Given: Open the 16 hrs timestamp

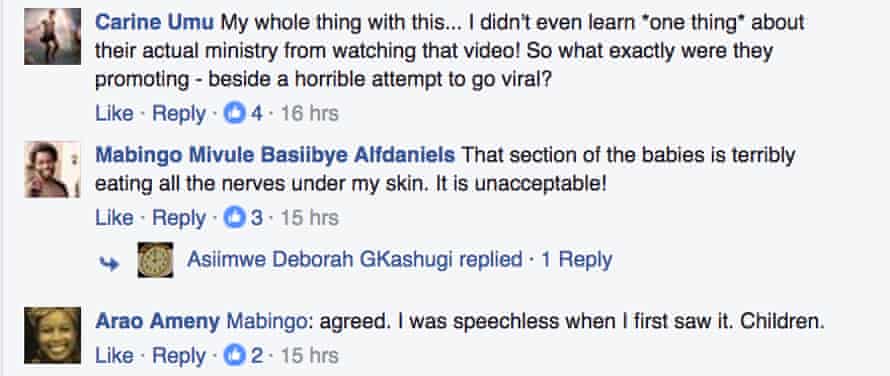Looking at the screenshot, I should tap(309, 114).
